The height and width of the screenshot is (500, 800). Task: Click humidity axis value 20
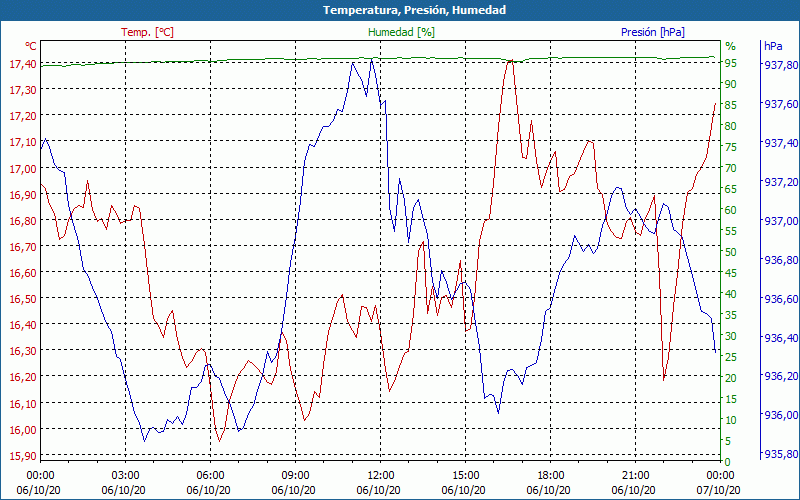(731, 378)
